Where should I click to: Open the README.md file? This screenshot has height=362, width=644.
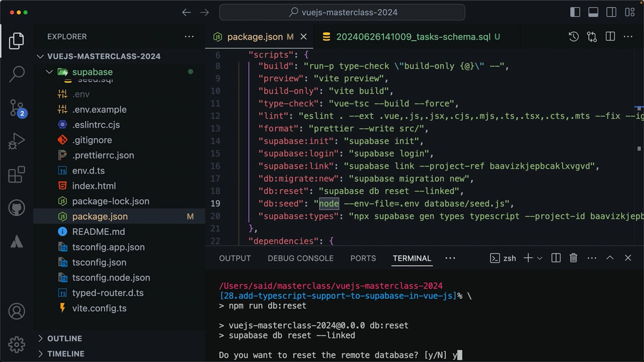(x=119, y=231)
